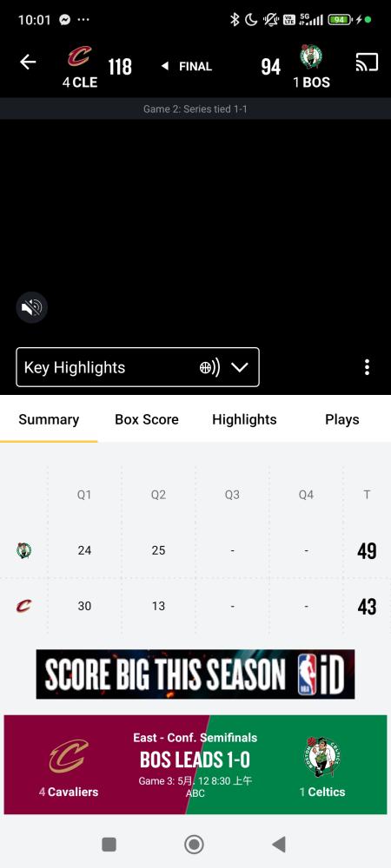
Task: Tap the Celtics logo in the quarter table
Action: [x=23, y=550]
